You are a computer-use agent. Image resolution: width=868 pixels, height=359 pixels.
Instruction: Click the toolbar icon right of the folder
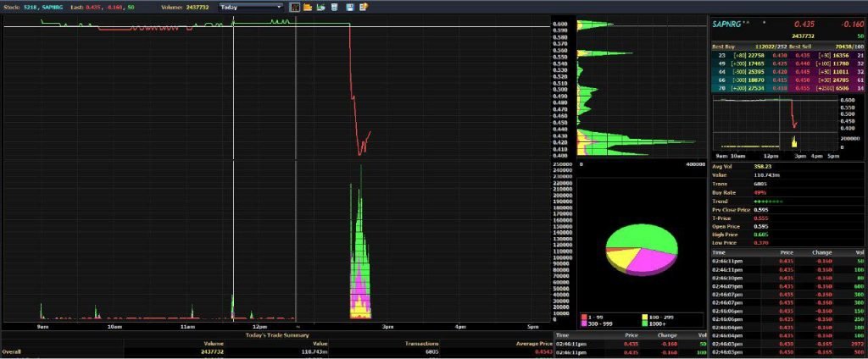click(321, 7)
